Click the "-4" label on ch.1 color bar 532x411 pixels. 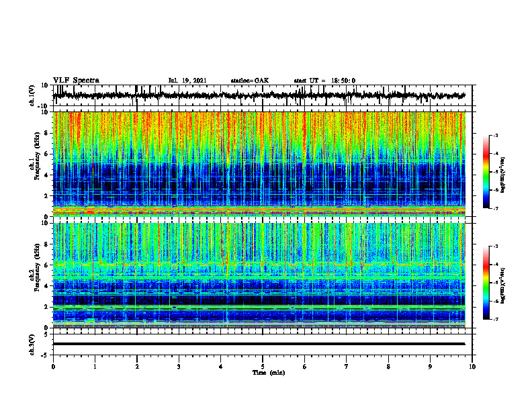pos(496,154)
